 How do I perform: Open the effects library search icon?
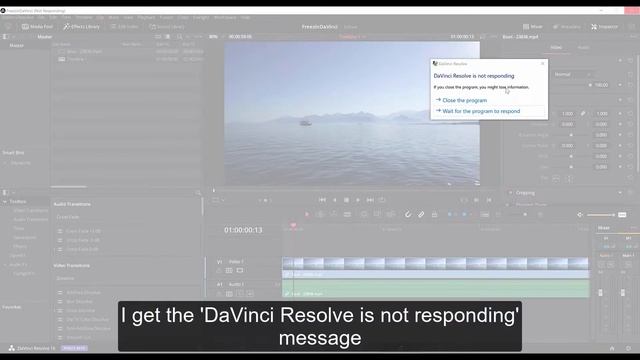click(198, 193)
